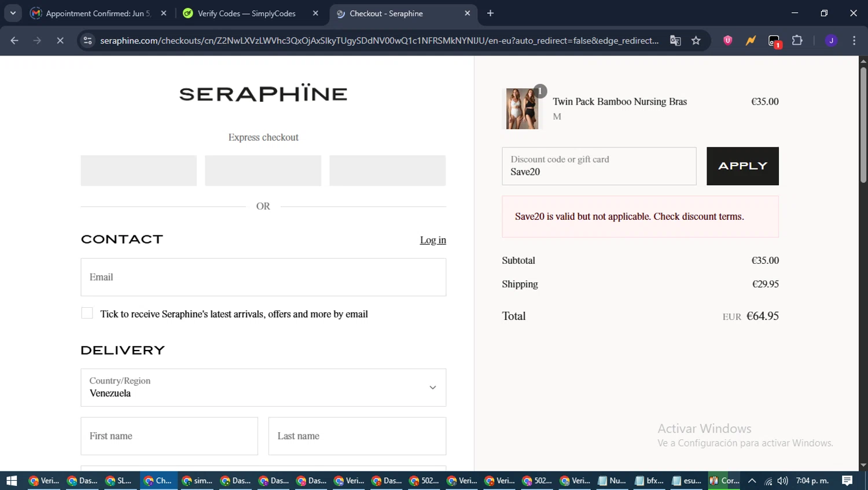Open a new browser tab
868x490 pixels.
tap(491, 13)
